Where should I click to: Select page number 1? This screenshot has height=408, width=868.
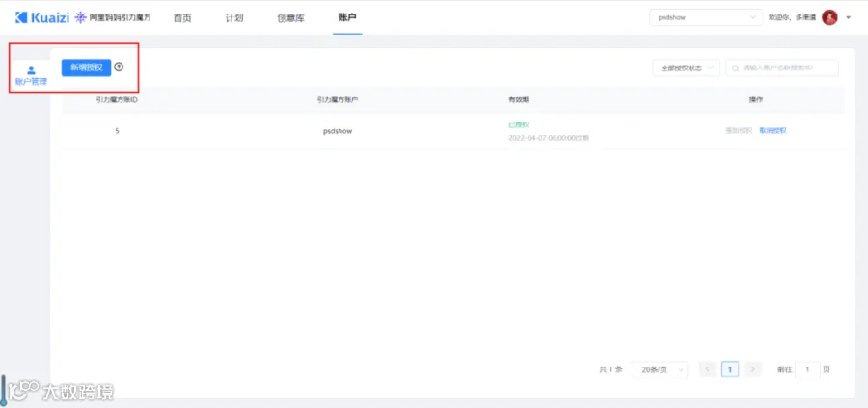coord(730,369)
